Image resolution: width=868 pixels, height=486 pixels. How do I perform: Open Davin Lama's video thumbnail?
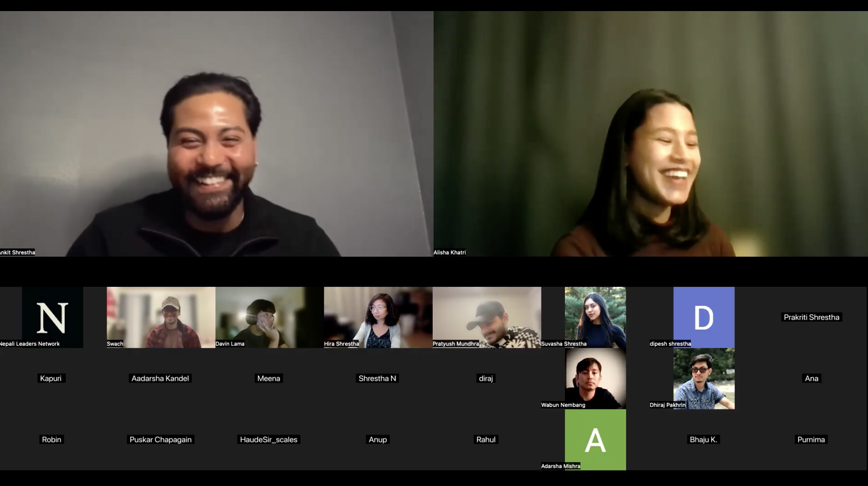(x=269, y=317)
